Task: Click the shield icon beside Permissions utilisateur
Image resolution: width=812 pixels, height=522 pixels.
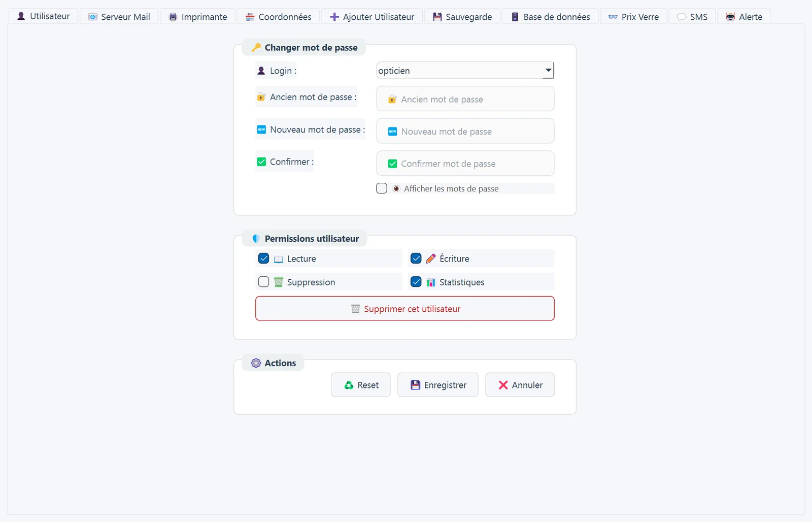Action: click(x=256, y=238)
